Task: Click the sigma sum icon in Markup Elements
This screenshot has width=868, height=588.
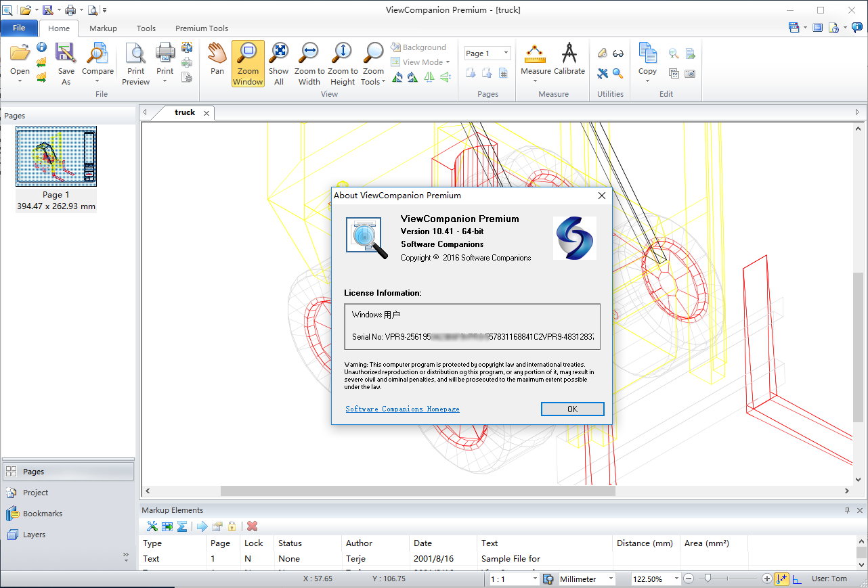Action: (182, 526)
